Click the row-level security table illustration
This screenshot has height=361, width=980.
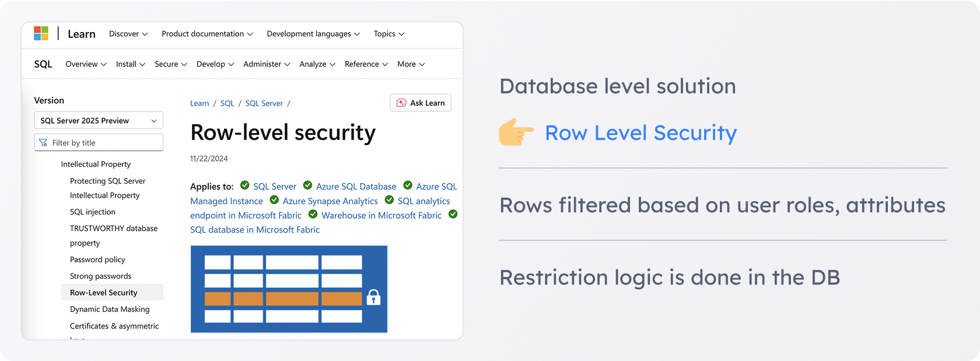(x=289, y=289)
